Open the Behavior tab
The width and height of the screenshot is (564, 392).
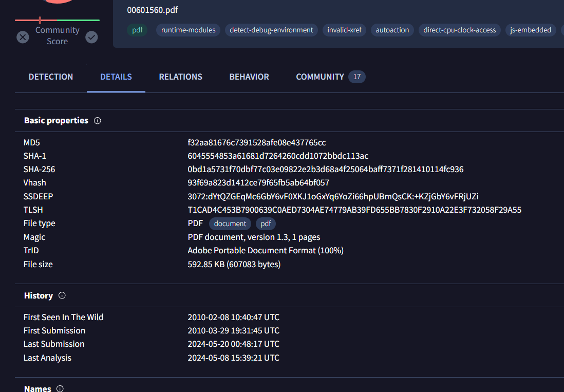[x=249, y=77]
